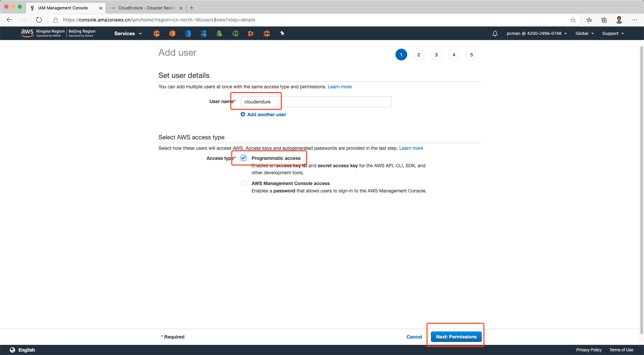Open the pcman account dropdown

point(536,34)
